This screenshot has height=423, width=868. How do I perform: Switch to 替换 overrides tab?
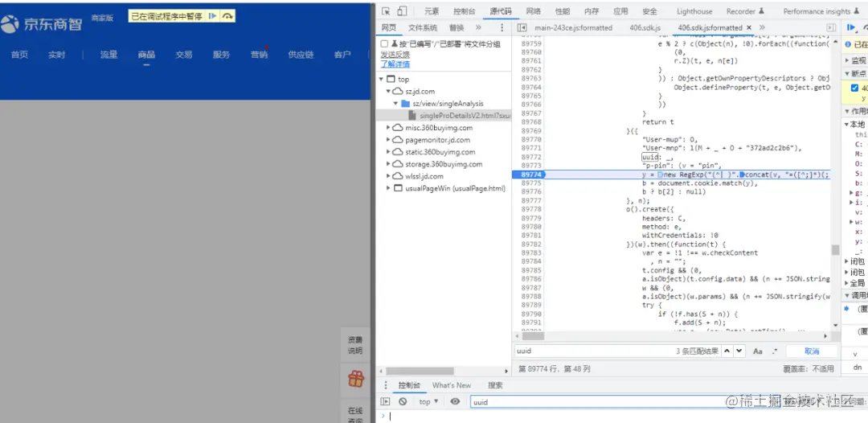point(457,27)
